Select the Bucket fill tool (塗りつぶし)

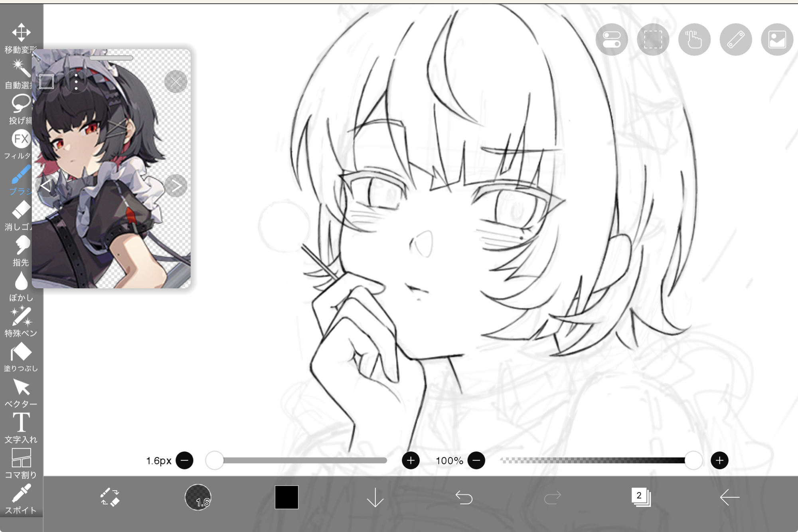[x=21, y=357]
